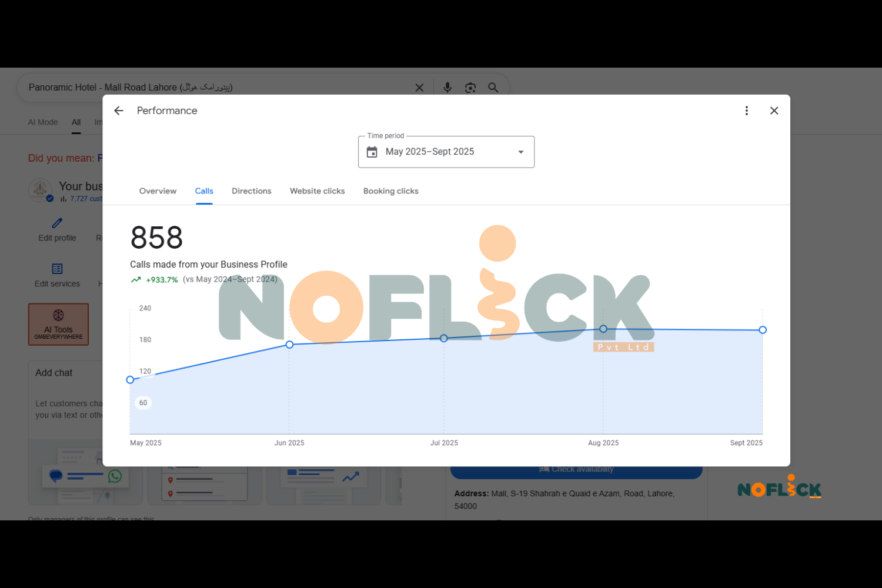This screenshot has height=588, width=882.
Task: Select the Jul 2025 data point
Action: tap(444, 338)
